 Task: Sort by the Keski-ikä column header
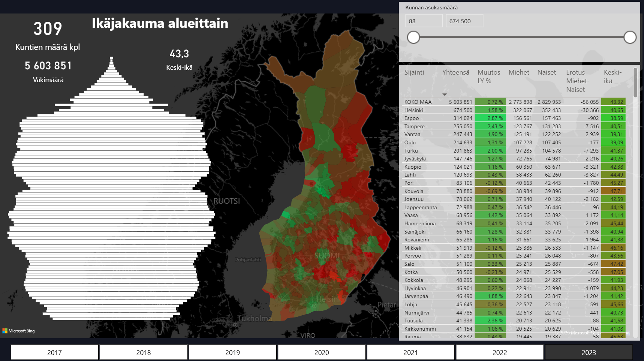tap(613, 76)
